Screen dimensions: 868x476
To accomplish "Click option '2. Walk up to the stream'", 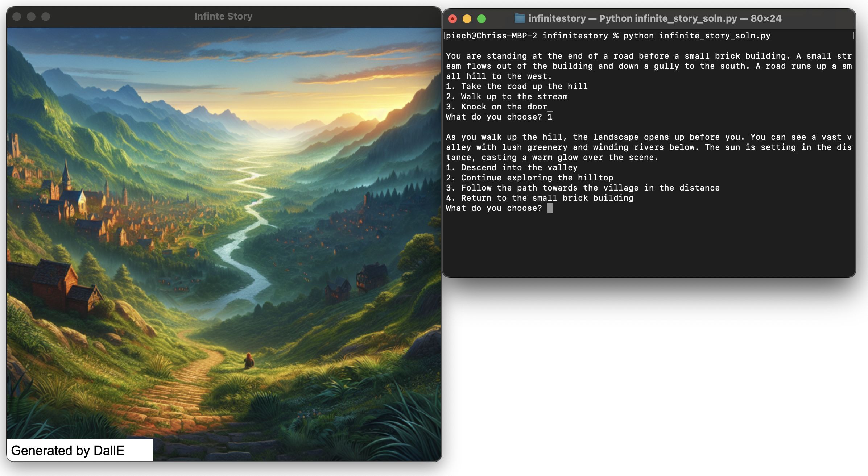I will 507,97.
